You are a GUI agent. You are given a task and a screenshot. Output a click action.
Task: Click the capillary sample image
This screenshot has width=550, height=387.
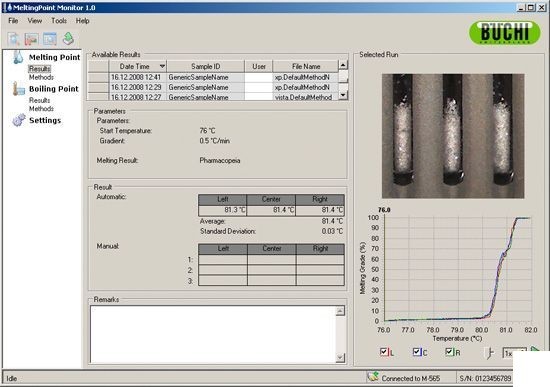pos(453,136)
